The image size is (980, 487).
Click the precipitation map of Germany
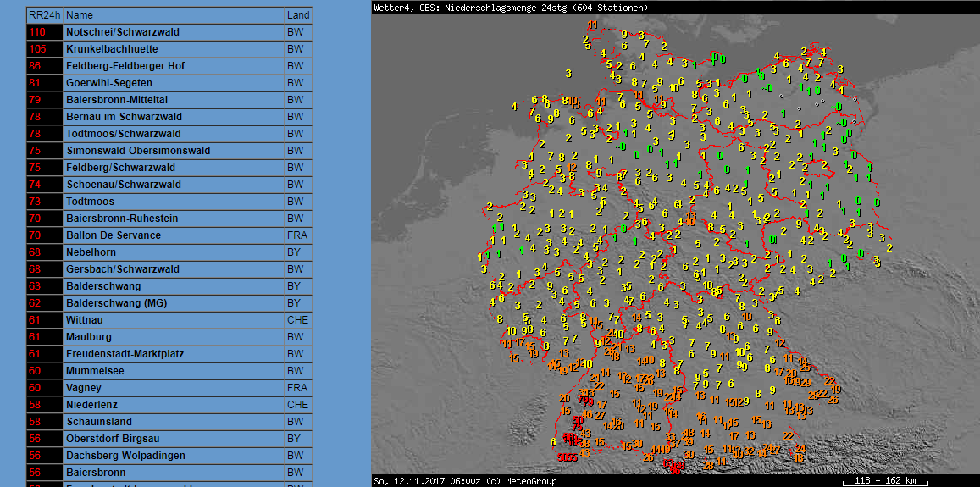[x=675, y=245]
